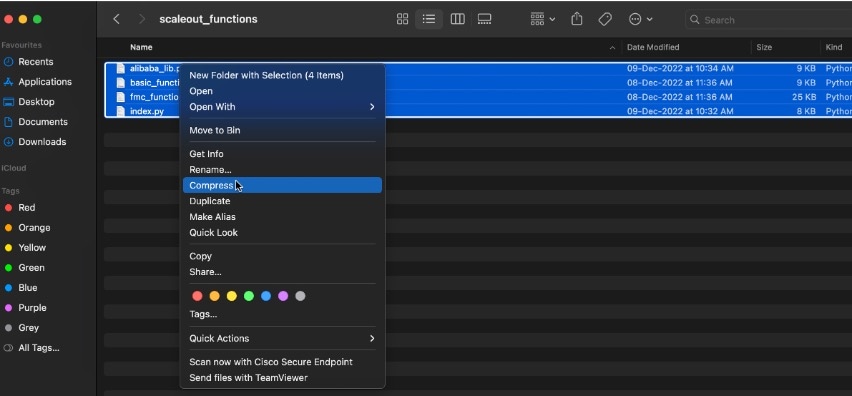
Task: Sort by the Kind column header
Action: click(x=834, y=47)
